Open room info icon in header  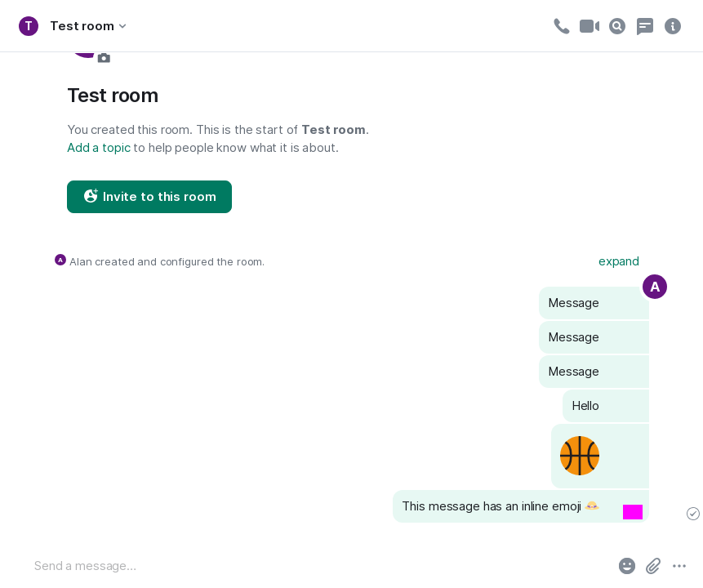click(673, 26)
